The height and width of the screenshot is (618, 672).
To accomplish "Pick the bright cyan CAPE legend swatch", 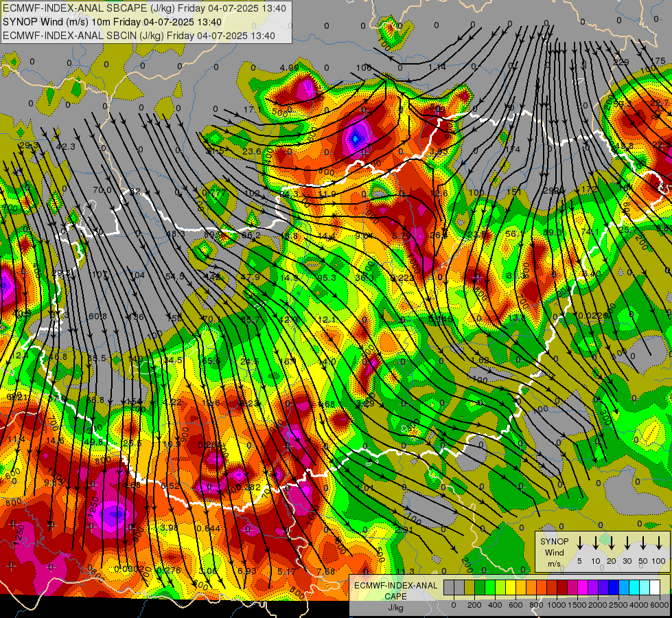I will [x=634, y=588].
